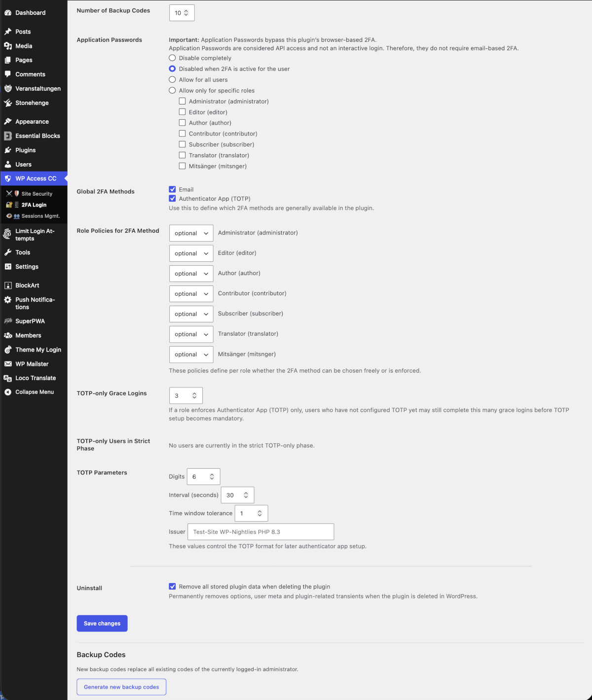Click the WP Access CC shield icon
Image resolution: width=592 pixels, height=700 pixels.
[8, 178]
